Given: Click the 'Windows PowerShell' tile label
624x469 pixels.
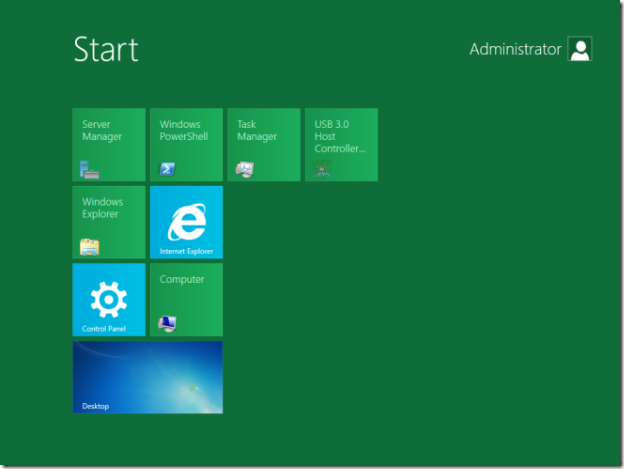Looking at the screenshot, I should [x=184, y=130].
